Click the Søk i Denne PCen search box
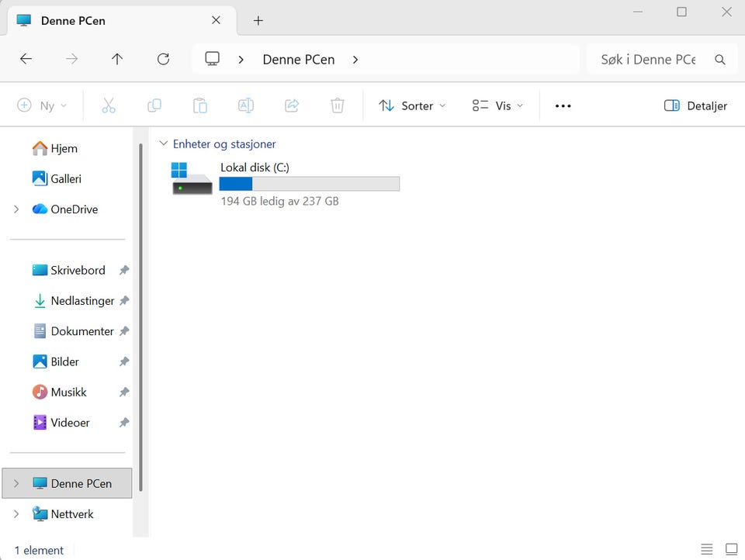The image size is (745, 560). (652, 59)
